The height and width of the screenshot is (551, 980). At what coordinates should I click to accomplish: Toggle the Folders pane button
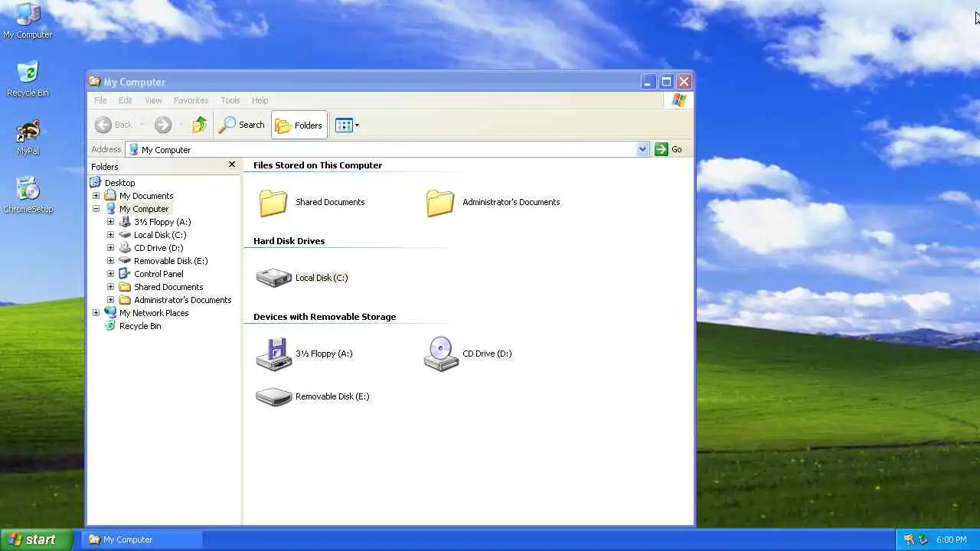(299, 125)
